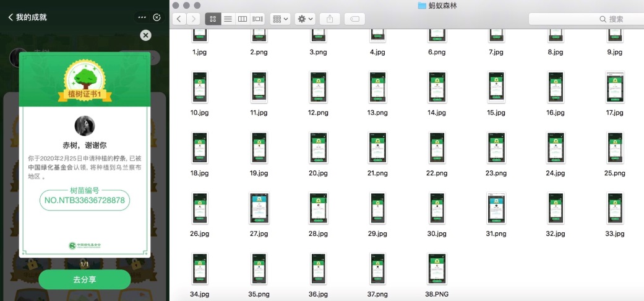Switch Finder to icon view

213,19
